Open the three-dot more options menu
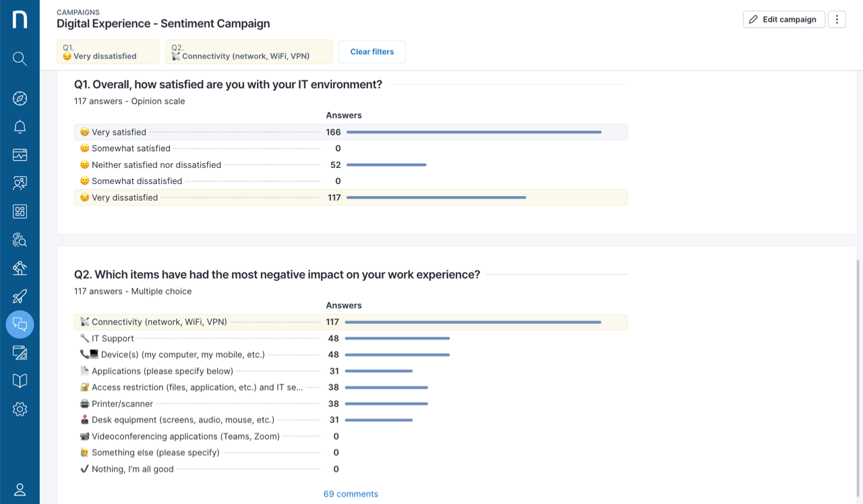Viewport: 863px width, 504px height. click(837, 20)
